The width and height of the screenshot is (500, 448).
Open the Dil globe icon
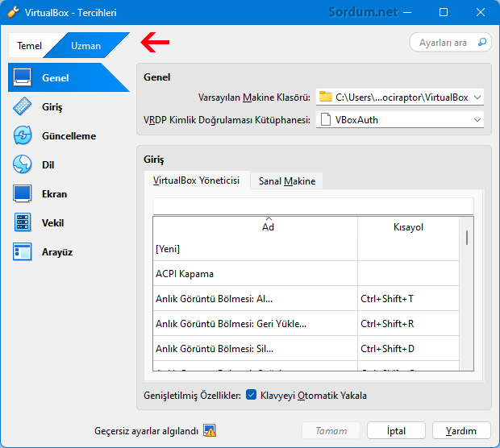[x=22, y=164]
